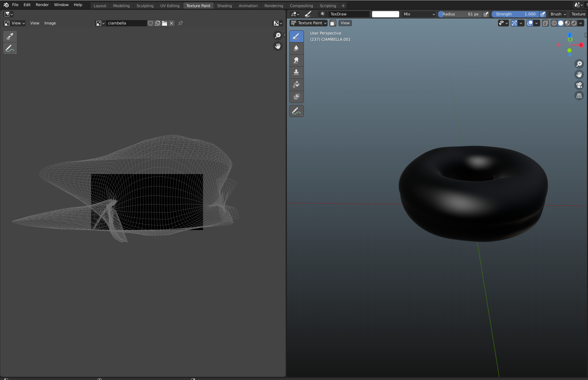Open the 3D viewport editor type dropdown
This screenshot has width=588, height=380.
(295, 14)
